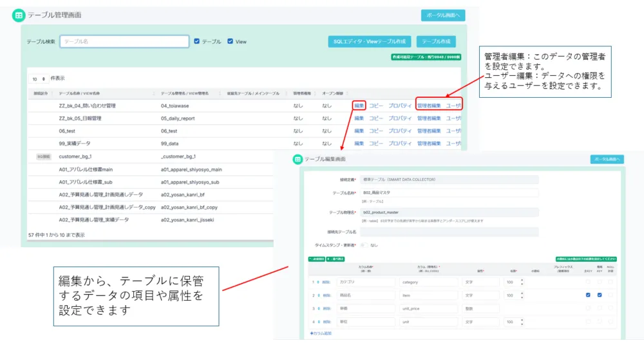This screenshot has width=644, height=345.
Task: Open the 整数 type dropdown for unit_price
Action: [x=480, y=309]
